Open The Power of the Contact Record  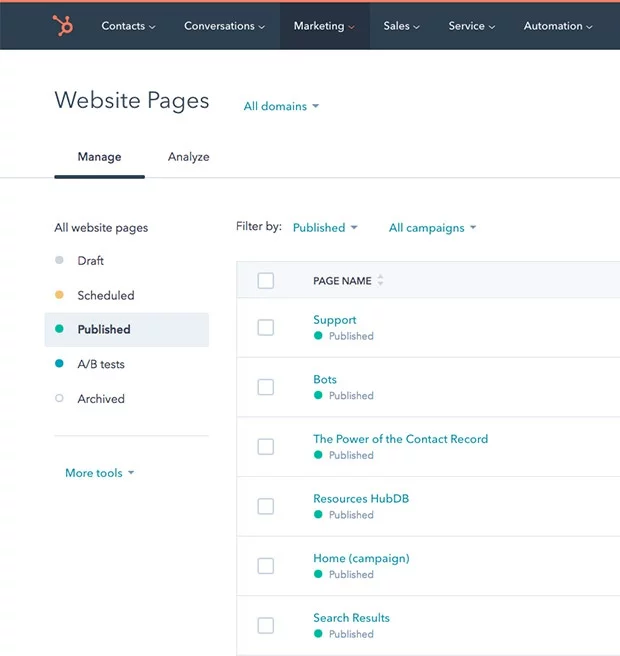(400, 439)
